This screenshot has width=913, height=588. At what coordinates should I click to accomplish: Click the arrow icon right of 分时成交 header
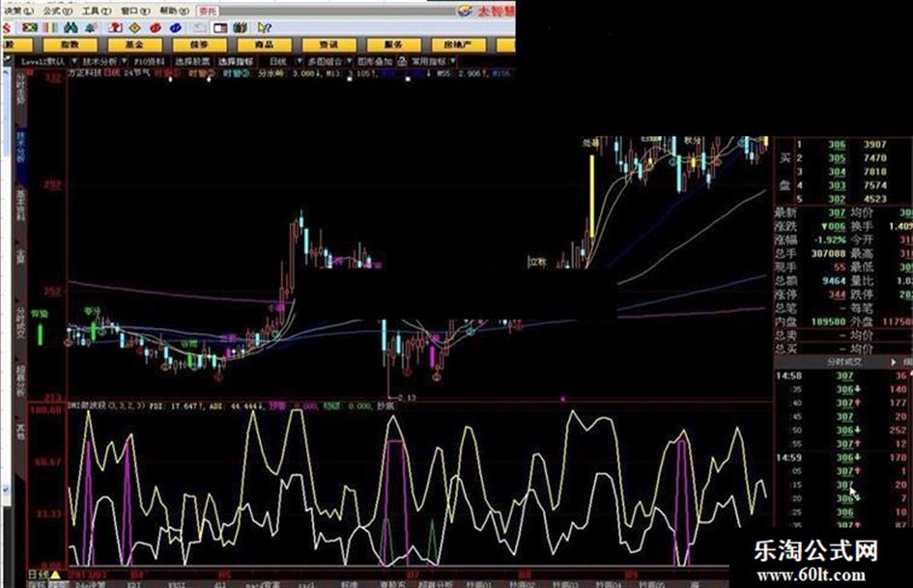894,362
